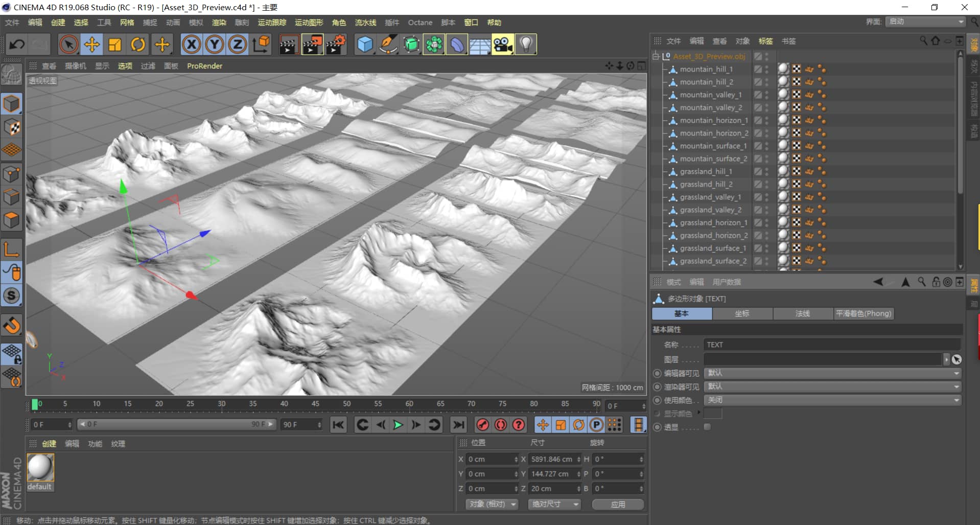
Task: Render to Picture Viewer icon
Action: tap(312, 44)
